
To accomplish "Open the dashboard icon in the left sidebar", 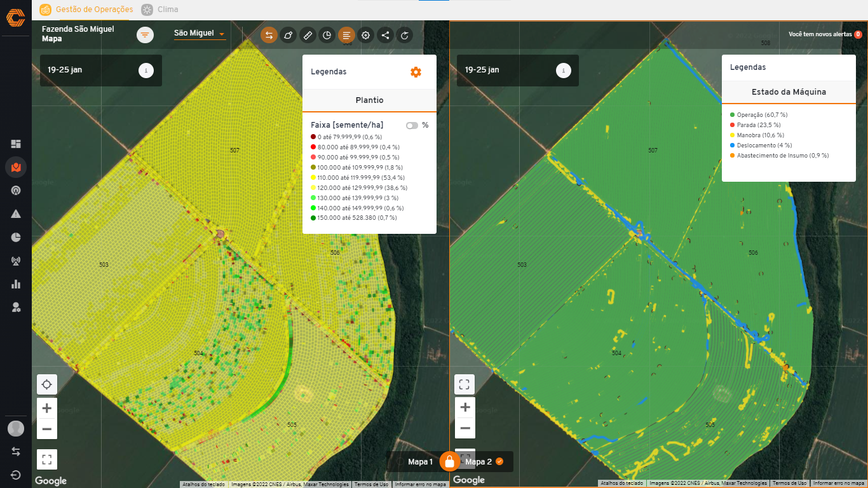I will tap(16, 144).
